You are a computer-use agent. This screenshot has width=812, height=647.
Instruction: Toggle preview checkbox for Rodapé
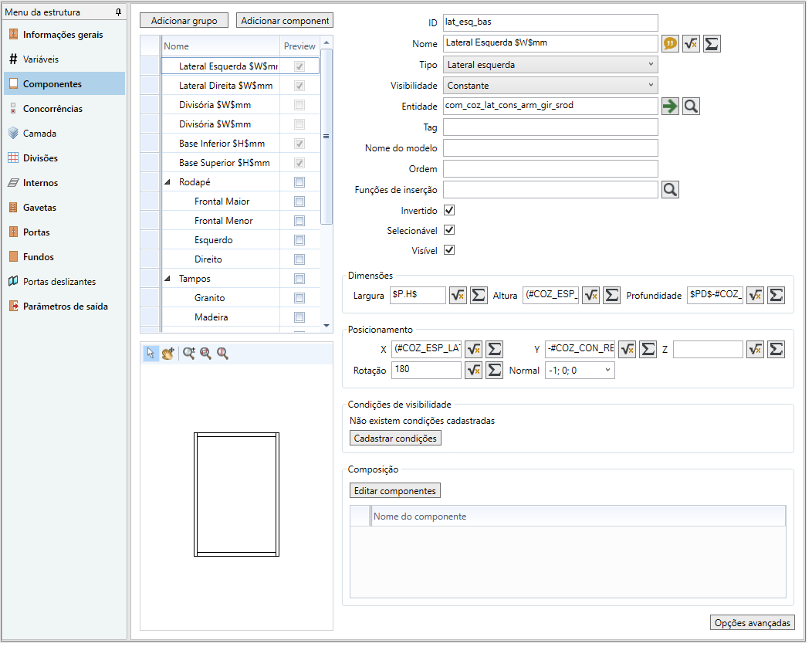pyautogui.click(x=299, y=182)
